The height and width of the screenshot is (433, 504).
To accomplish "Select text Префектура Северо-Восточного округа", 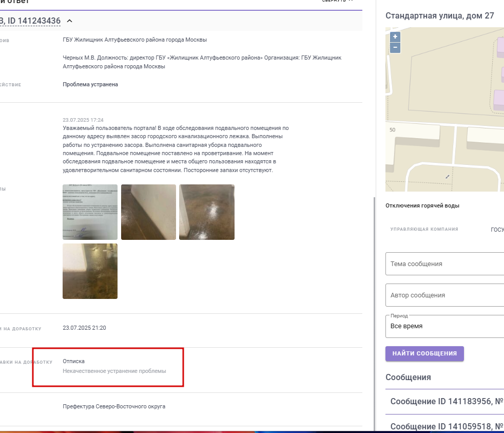I will coord(114,406).
